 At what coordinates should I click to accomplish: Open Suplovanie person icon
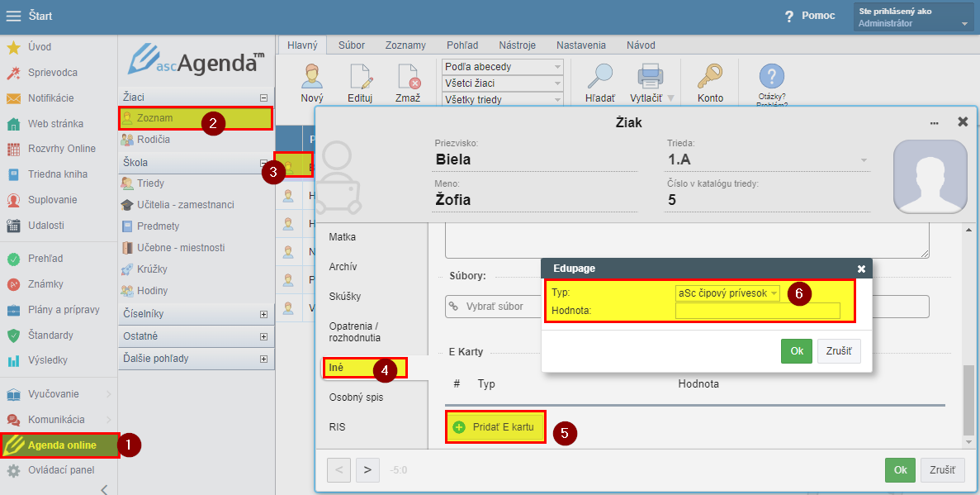(x=13, y=200)
